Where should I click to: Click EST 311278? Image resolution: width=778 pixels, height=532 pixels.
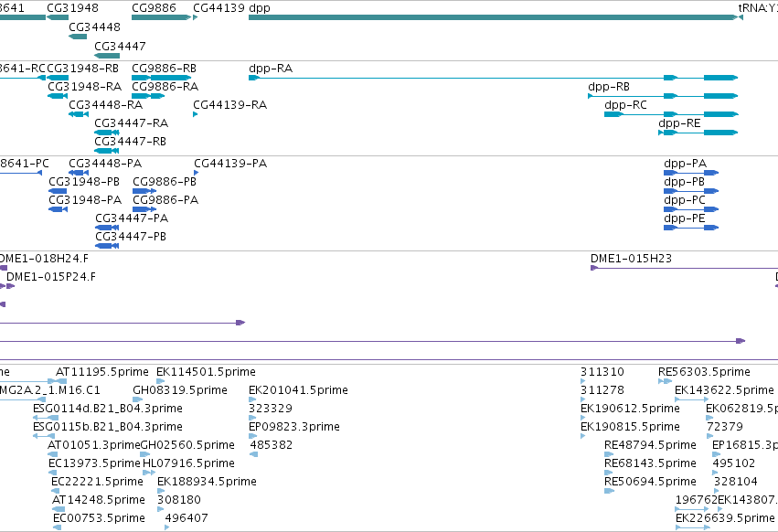(583, 399)
